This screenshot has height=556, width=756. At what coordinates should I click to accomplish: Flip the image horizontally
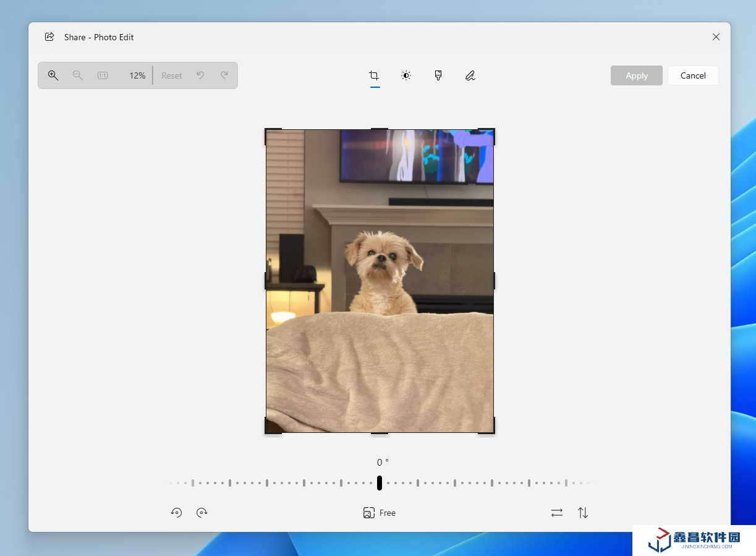tap(557, 513)
